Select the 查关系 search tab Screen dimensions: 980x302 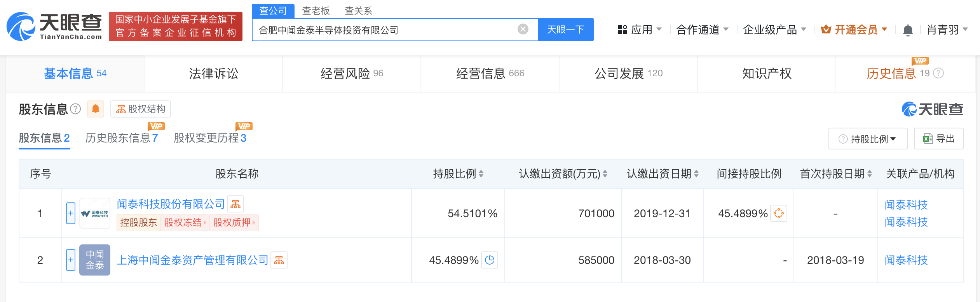click(359, 11)
